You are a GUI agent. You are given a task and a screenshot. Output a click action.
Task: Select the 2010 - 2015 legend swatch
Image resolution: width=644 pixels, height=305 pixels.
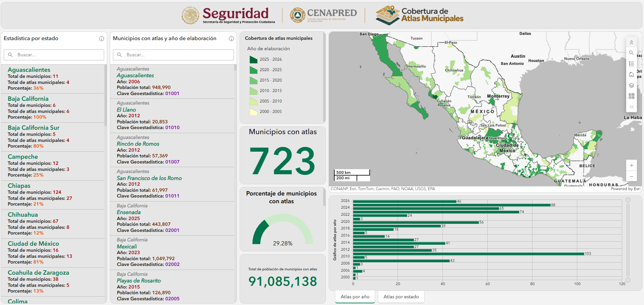pyautogui.click(x=253, y=91)
